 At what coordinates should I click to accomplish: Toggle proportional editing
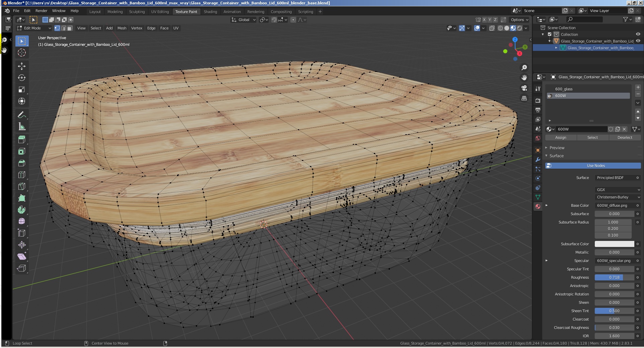coord(293,20)
